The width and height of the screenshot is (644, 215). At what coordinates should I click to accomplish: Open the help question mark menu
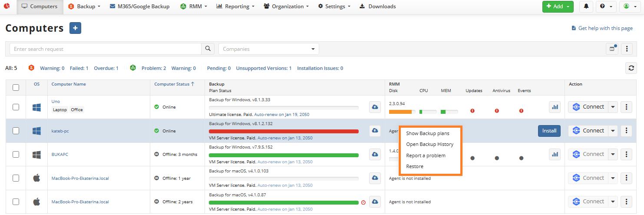(606, 7)
